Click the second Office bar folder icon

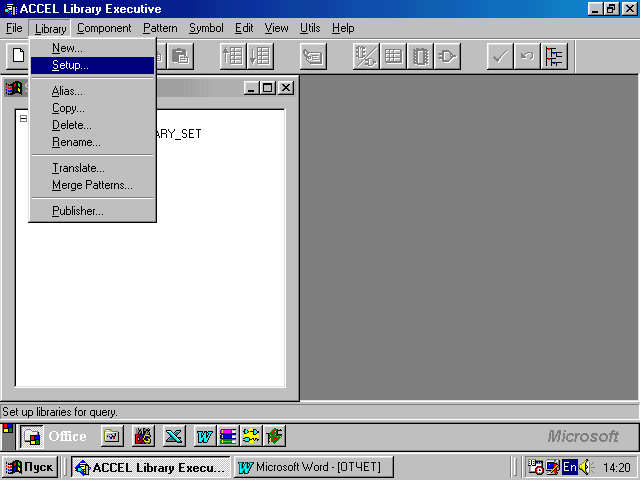[112, 436]
